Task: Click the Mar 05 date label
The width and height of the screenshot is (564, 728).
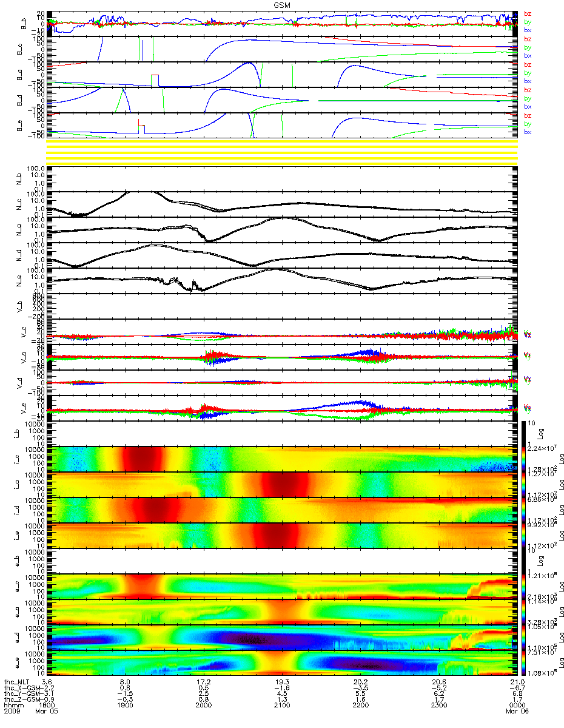Action: (47, 711)
